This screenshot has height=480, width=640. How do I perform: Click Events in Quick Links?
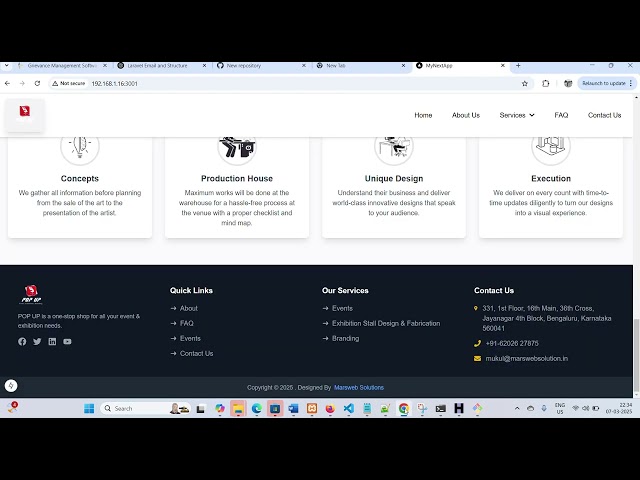click(x=190, y=338)
